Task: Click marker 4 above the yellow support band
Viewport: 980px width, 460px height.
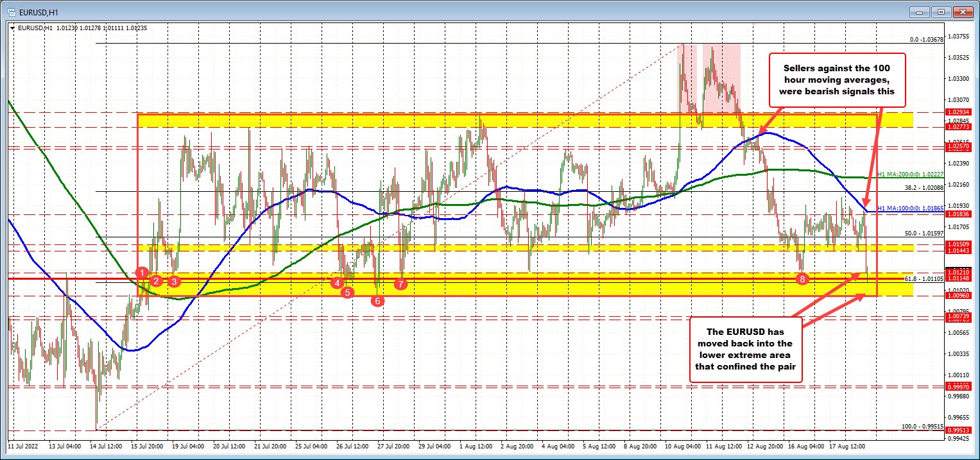Action: coord(338,282)
